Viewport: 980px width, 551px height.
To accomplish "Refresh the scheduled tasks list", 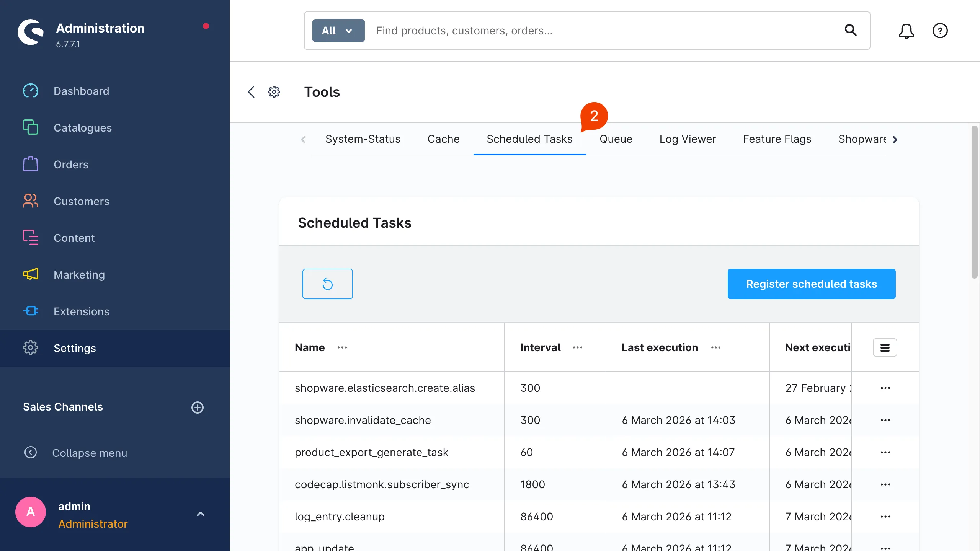I will [x=327, y=284].
